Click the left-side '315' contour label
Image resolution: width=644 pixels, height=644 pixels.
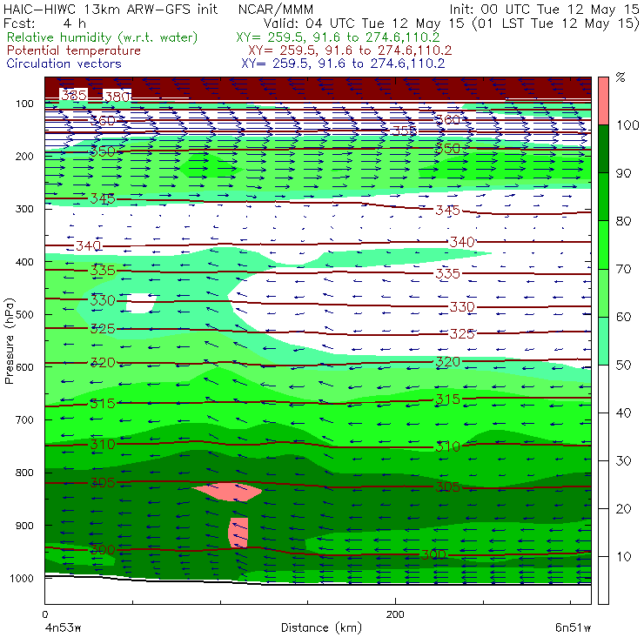click(x=103, y=403)
